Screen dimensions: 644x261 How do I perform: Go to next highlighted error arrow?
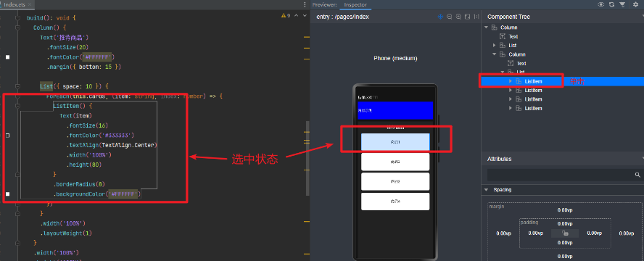[305, 16]
